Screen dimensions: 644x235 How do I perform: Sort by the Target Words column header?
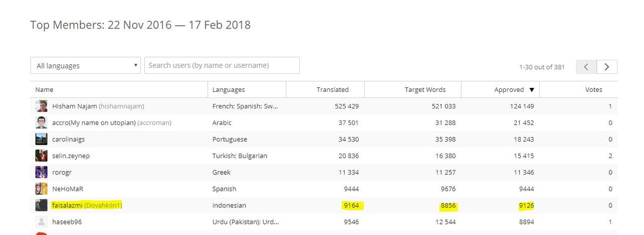coord(425,89)
